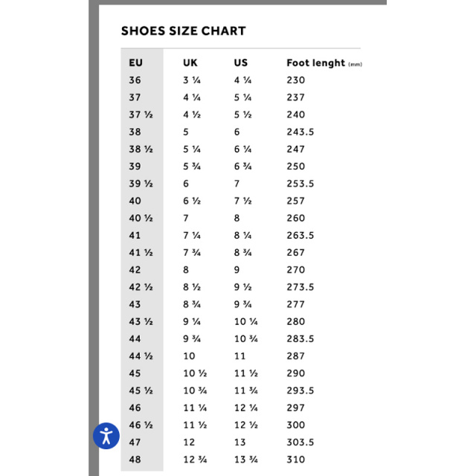Select the US column header
Viewport: 476px width, 476px height.
pos(241,62)
